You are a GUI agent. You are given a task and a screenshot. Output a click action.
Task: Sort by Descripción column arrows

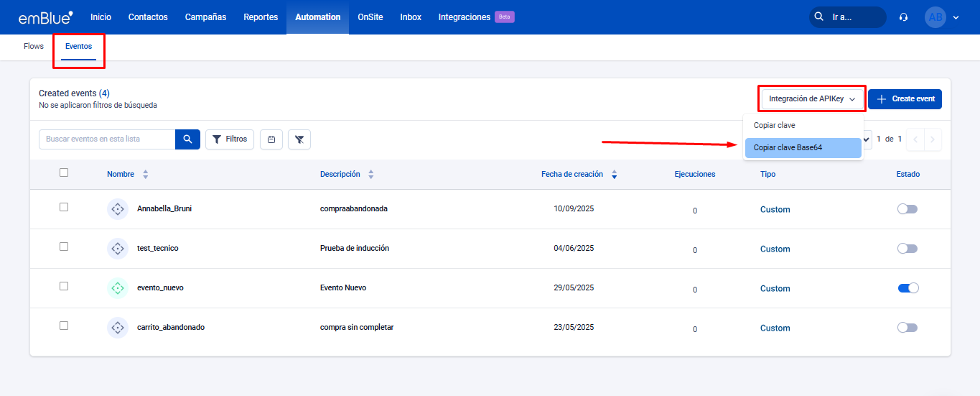[x=371, y=175]
